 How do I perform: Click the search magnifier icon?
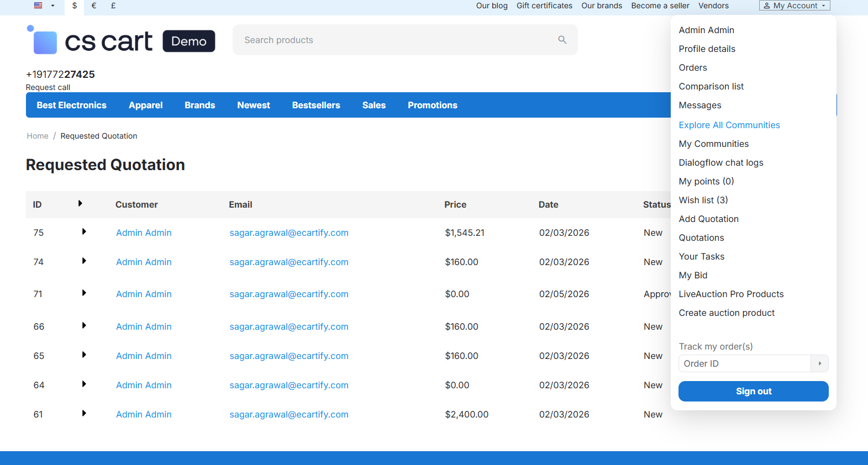pyautogui.click(x=562, y=40)
